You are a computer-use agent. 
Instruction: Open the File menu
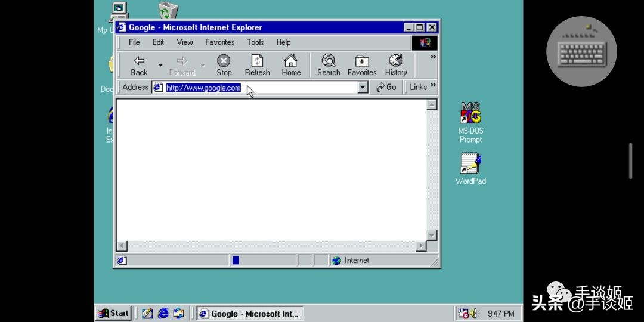click(134, 42)
